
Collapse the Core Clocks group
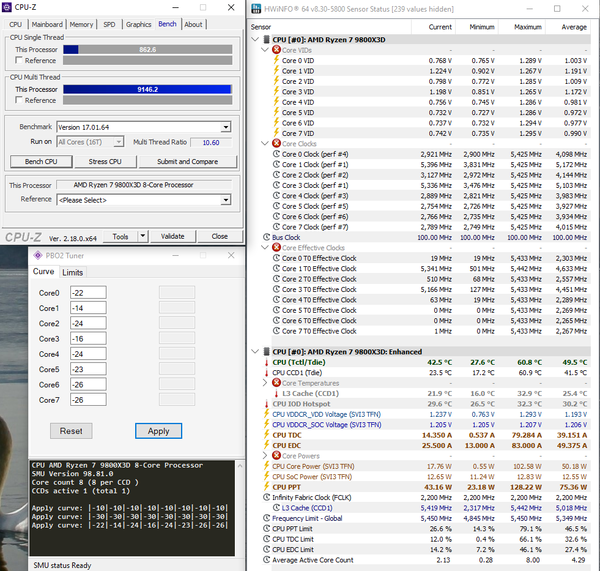point(265,144)
